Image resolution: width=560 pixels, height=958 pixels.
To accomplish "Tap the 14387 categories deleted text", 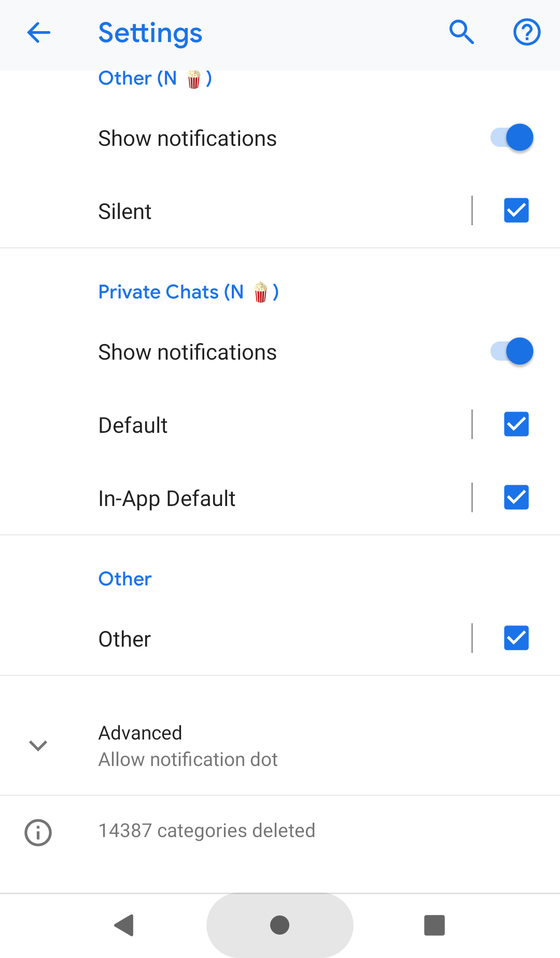I will tap(207, 831).
